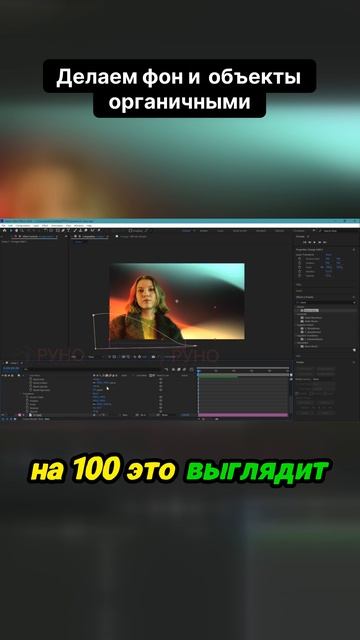Toggle the Scale constrain proportions link
Image resolution: width=360 pixels, height=640 pixels.
point(322,267)
